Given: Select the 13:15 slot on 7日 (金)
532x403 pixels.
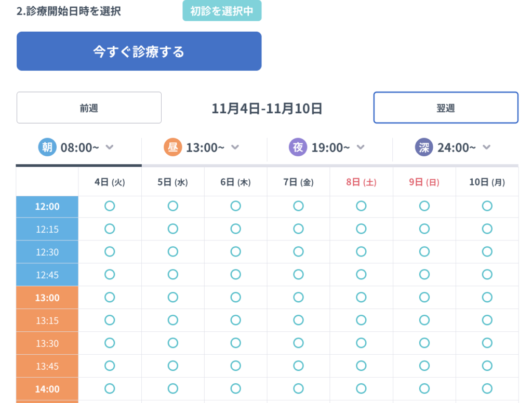Looking at the screenshot, I should pos(298,320).
